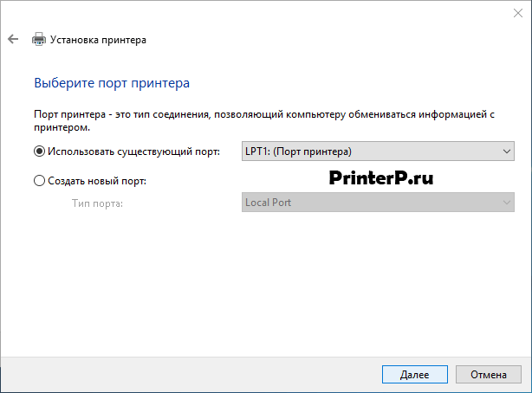Open the Local Port type dropdown

point(378,203)
